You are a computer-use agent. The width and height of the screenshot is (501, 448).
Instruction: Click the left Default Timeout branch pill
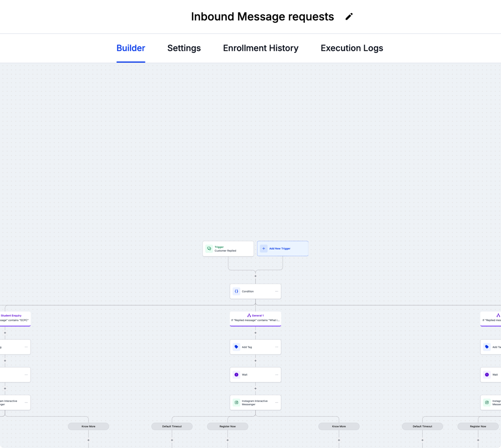(172, 426)
